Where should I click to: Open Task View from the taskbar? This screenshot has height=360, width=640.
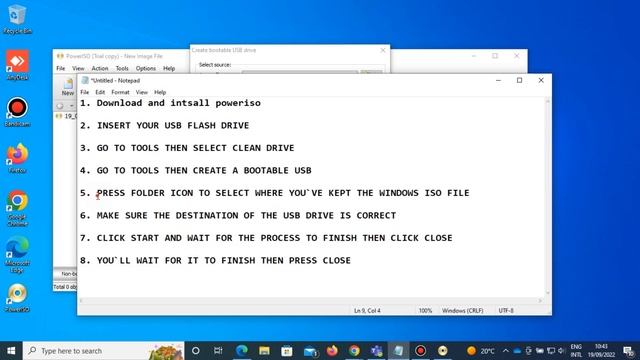click(x=218, y=351)
